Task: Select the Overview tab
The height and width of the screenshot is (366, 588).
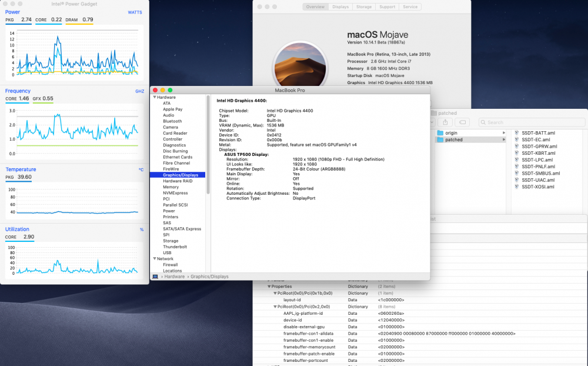Action: point(315,6)
